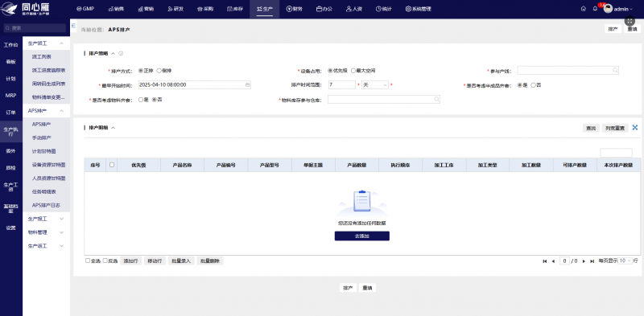This screenshot has height=316, width=644.
Task: Select 正排 scheduling mode
Action: [x=141, y=71]
